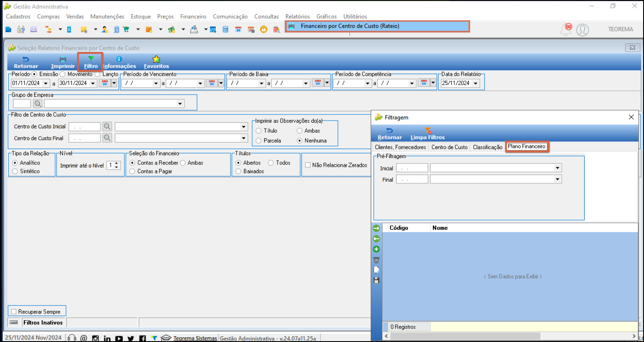The image size is (644, 342).
Task: Click the Teorema Sistemas link
Action: 195,338
